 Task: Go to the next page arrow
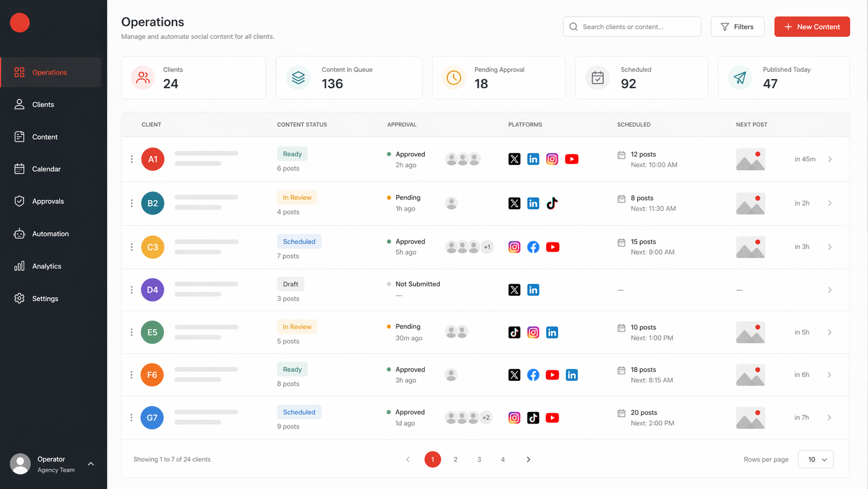pos(528,459)
